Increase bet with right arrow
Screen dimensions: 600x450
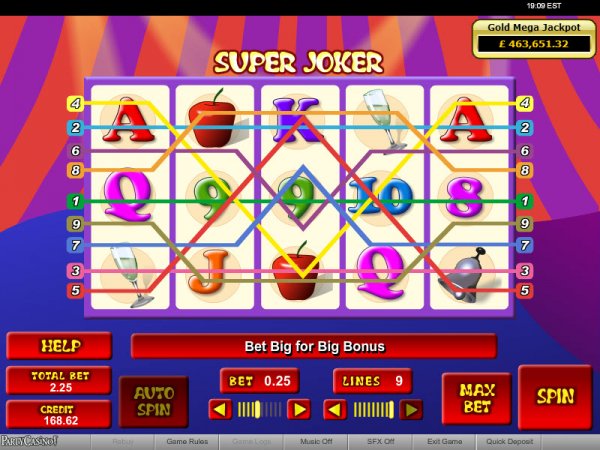298,409
